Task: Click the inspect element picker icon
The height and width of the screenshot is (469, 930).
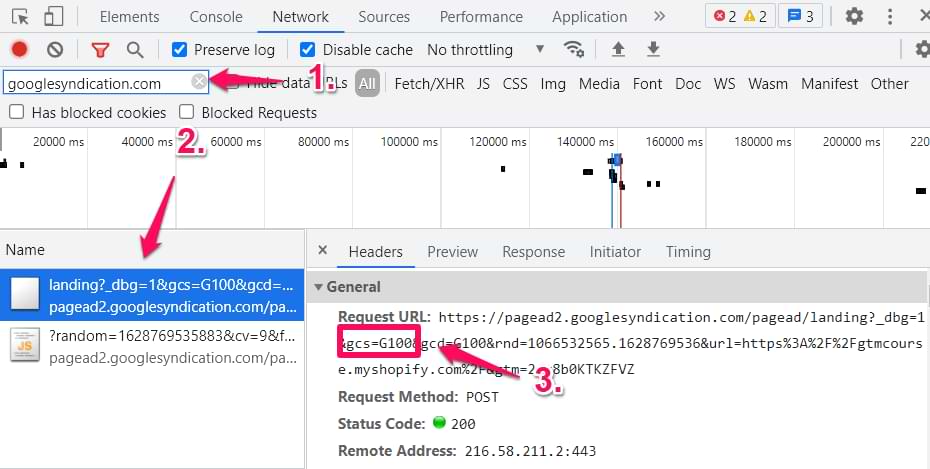Action: point(20,16)
